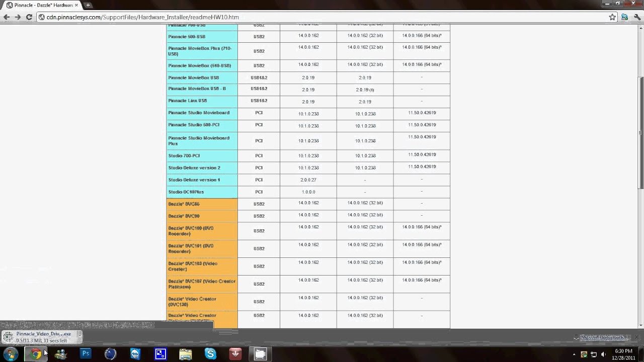Click the Show all downloads link
644x362 pixels.
(x=604, y=337)
